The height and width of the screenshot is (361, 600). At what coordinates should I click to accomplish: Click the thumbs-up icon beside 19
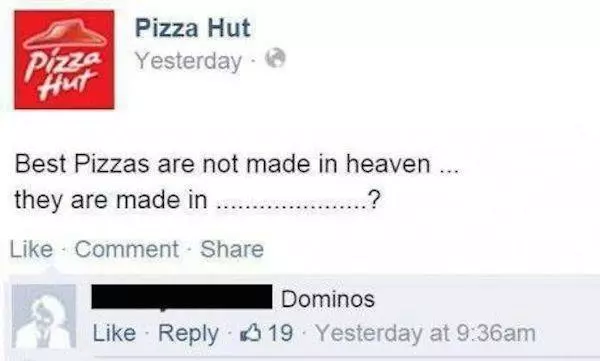point(250,333)
